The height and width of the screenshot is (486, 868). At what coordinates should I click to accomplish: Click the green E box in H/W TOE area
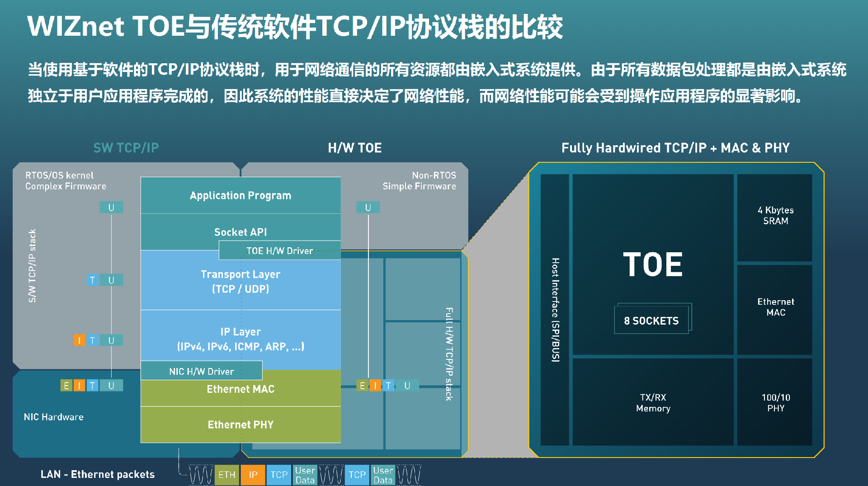(362, 386)
